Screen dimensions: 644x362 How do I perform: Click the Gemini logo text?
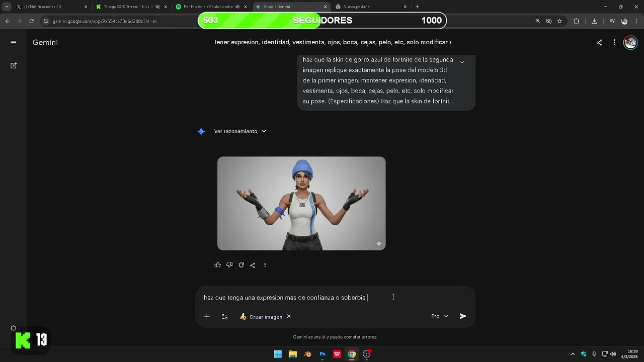tap(45, 42)
